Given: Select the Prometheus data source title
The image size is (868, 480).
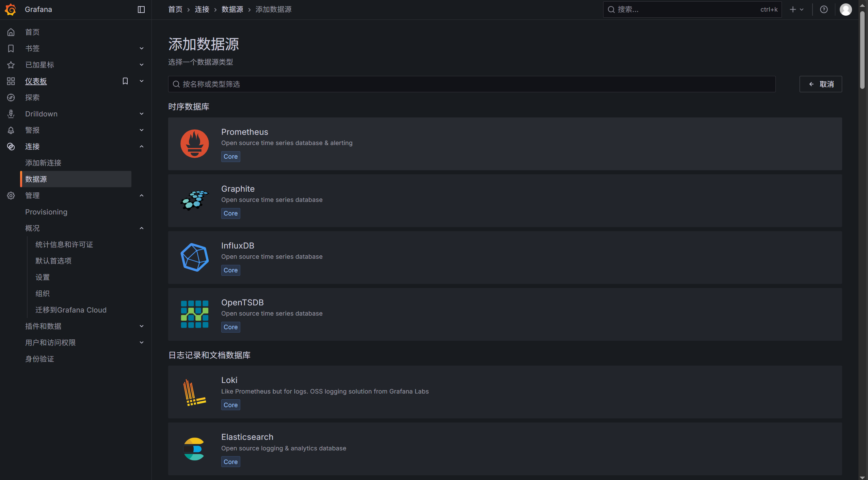Looking at the screenshot, I should coord(244,132).
